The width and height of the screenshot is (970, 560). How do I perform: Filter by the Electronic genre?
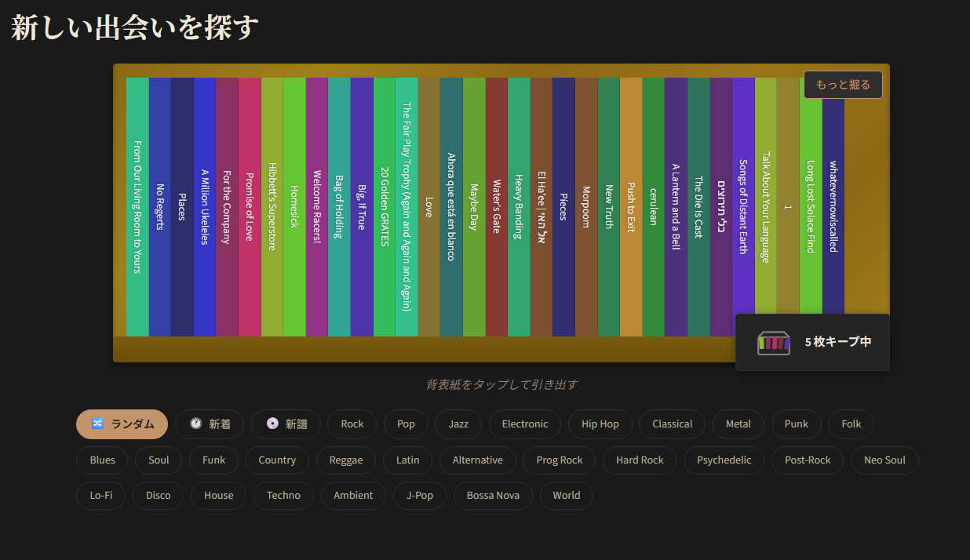[x=524, y=424]
